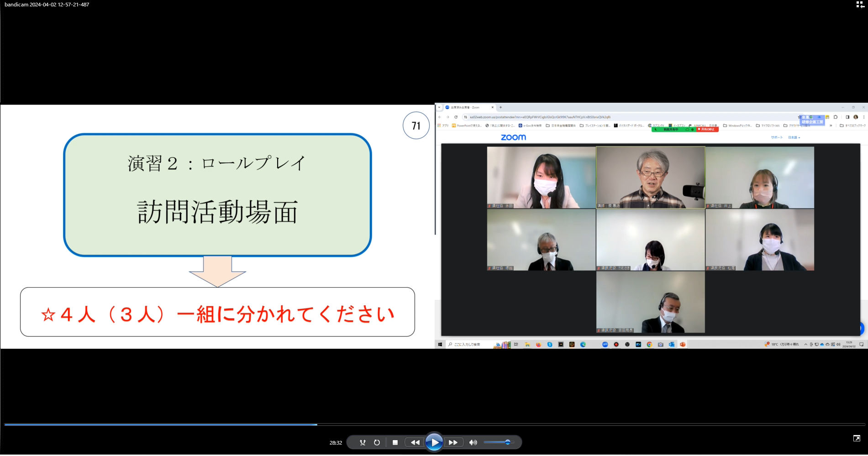Open the notification center icon
The width and height of the screenshot is (868, 456).
pos(862,344)
